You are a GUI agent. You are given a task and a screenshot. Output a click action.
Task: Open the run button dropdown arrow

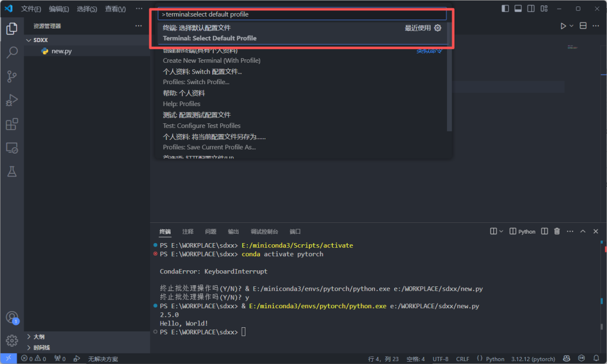point(571,26)
